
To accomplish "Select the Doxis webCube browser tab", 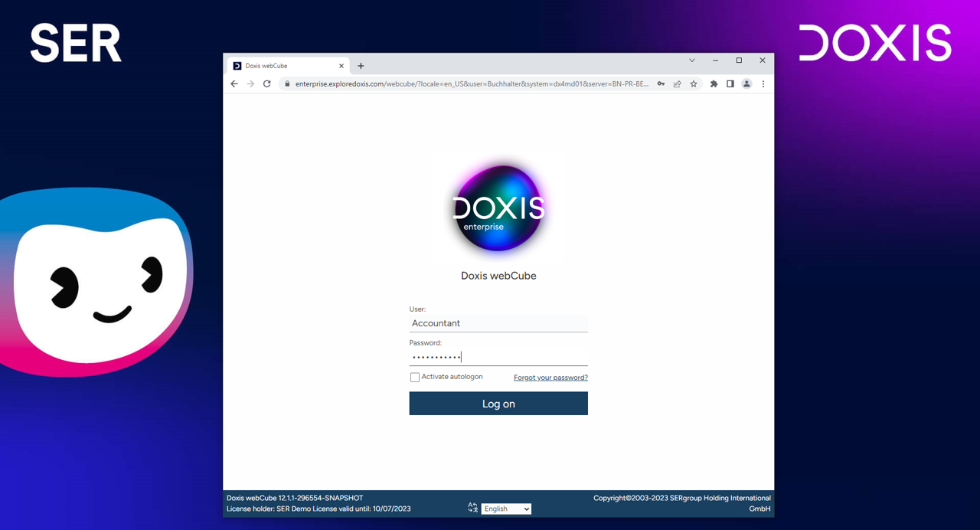I will coord(289,66).
